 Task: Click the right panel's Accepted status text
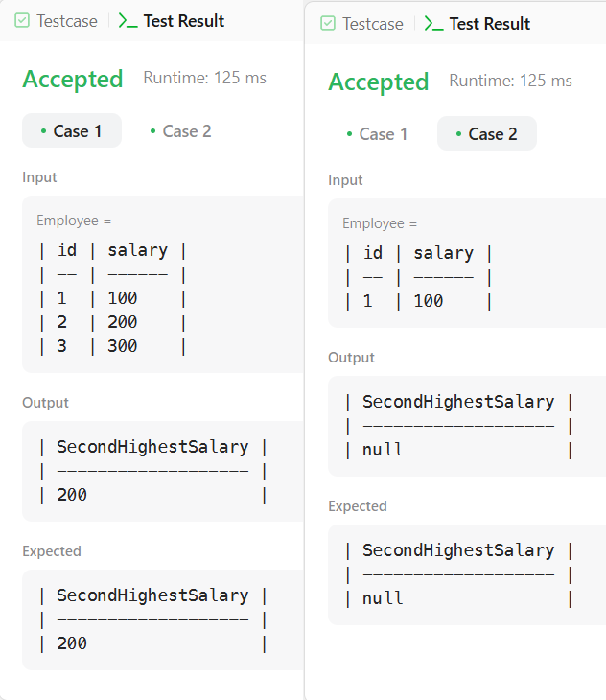point(379,82)
